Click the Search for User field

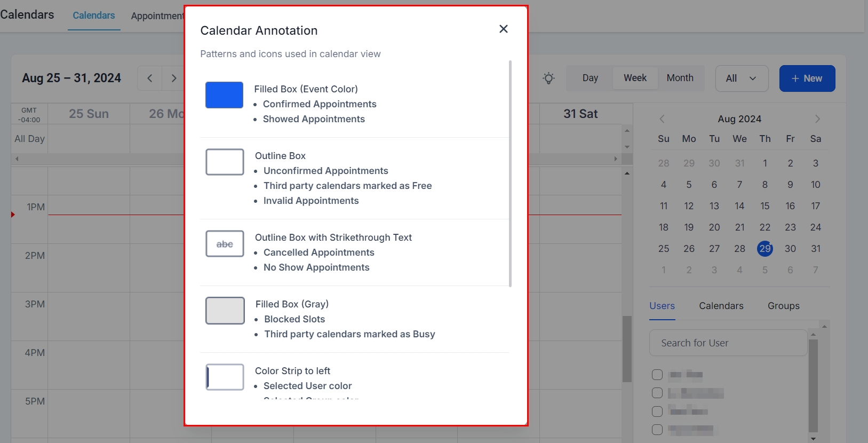[x=728, y=343]
